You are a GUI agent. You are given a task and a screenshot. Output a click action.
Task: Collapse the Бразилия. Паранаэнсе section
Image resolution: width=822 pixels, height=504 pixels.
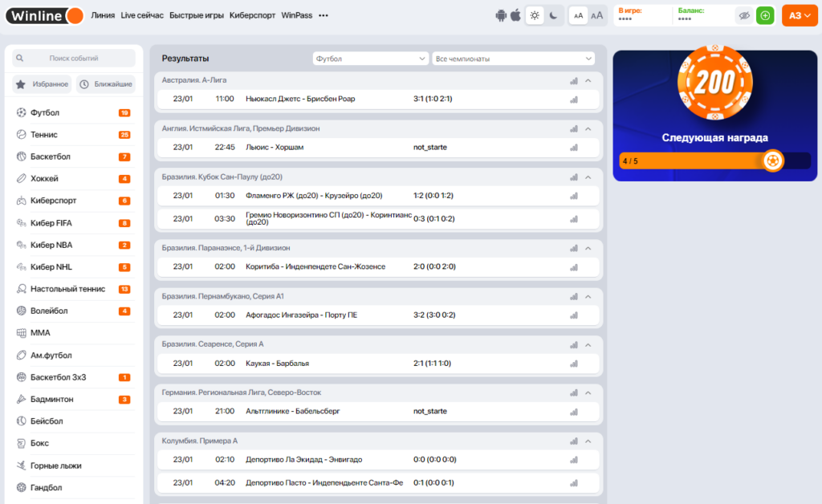pyautogui.click(x=588, y=248)
